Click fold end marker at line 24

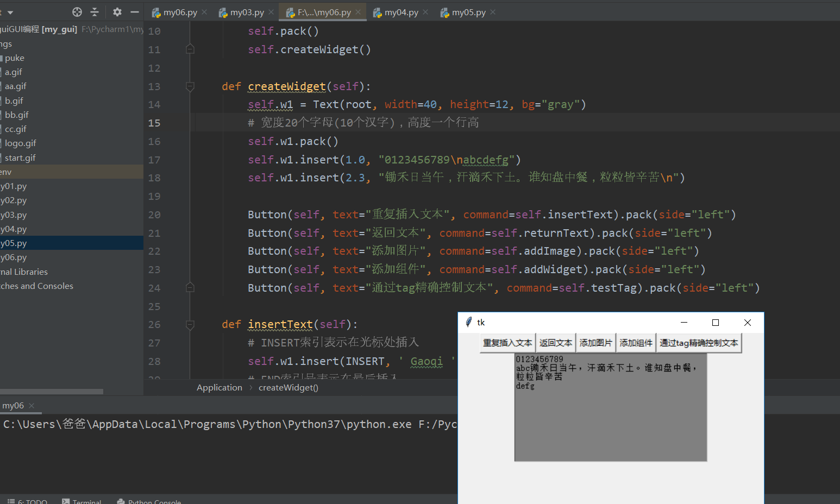pos(190,287)
